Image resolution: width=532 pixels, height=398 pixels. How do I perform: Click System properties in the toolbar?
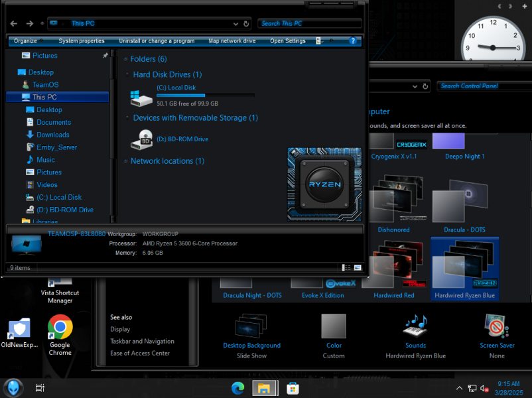point(82,41)
